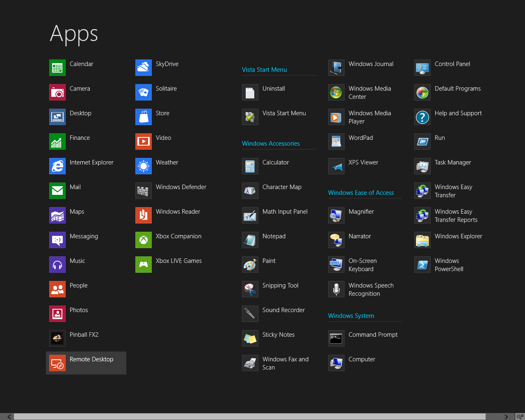This screenshot has height=420, width=525.
Task: Open the Calendar app icon
Action: [x=57, y=68]
